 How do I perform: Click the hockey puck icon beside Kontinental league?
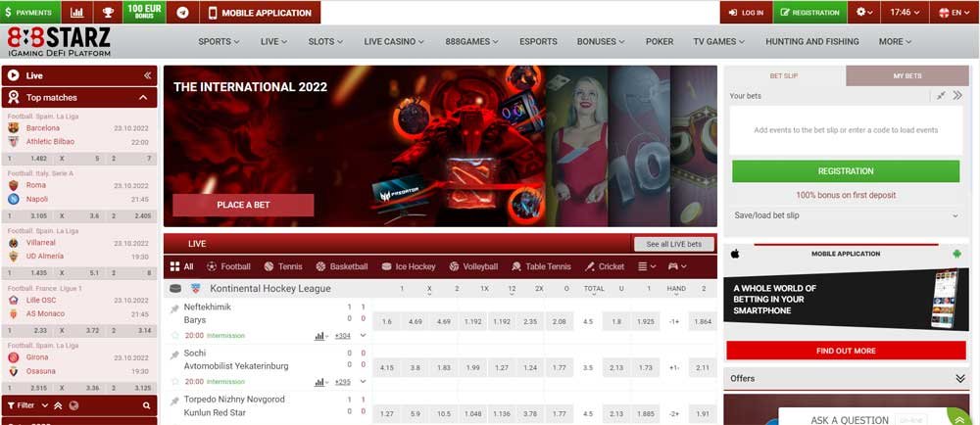click(x=175, y=289)
